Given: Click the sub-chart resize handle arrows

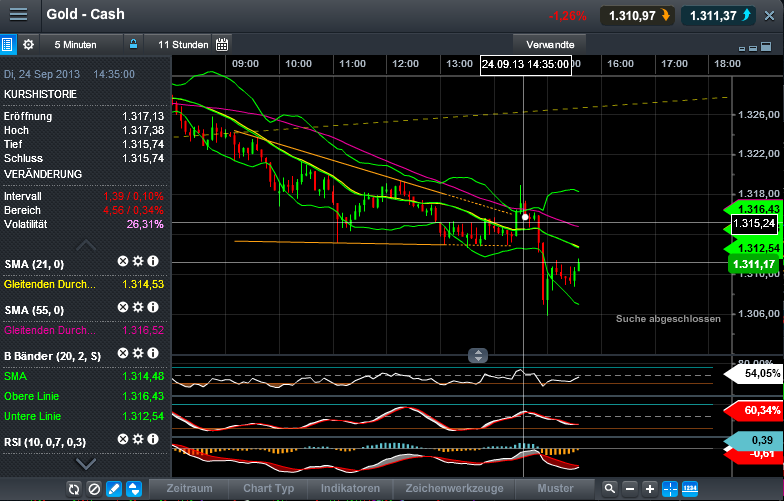Looking at the screenshot, I should 478,356.
